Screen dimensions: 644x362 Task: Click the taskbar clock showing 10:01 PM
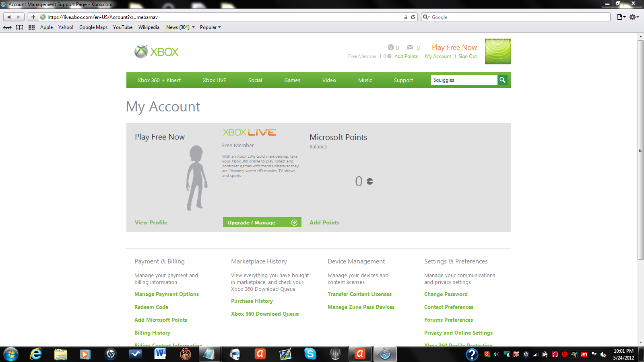pos(623,354)
